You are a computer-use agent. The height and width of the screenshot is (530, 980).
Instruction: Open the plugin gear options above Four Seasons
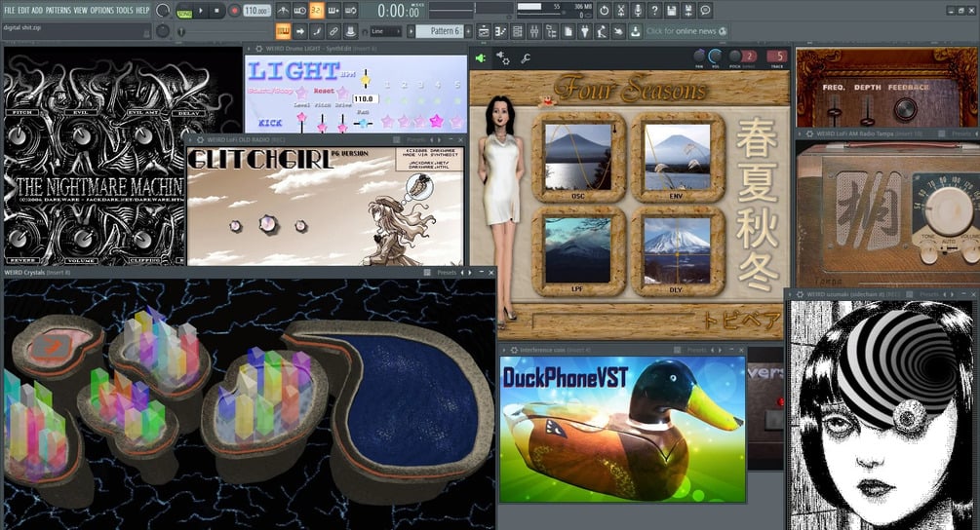pos(503,58)
